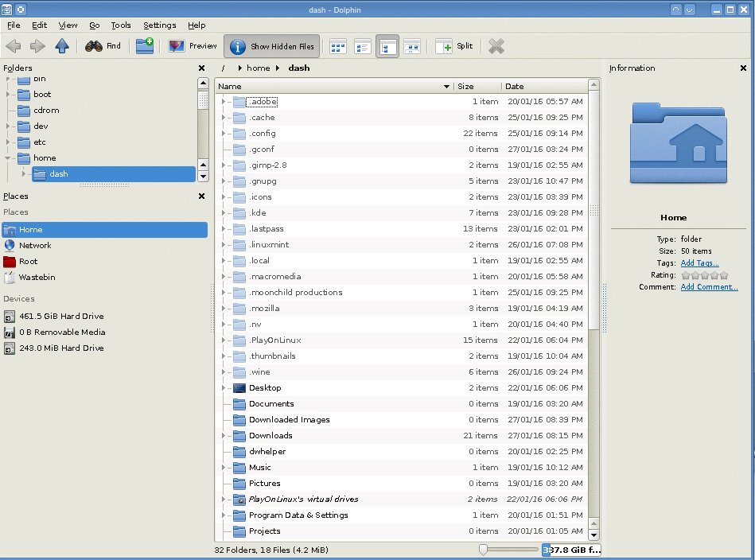This screenshot has height=560, width=755.
Task: Open the Settings menu
Action: tap(159, 25)
